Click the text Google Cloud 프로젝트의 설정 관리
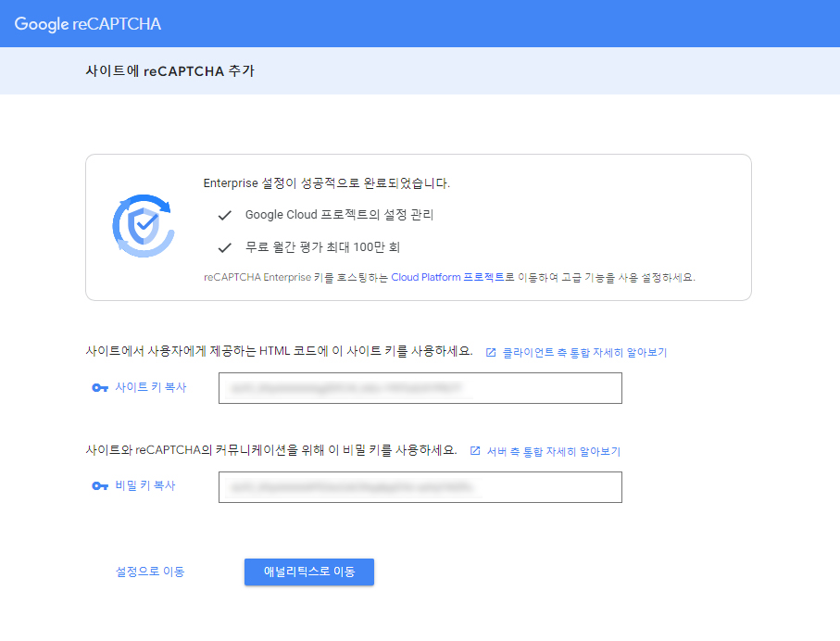840x641 pixels. [339, 215]
